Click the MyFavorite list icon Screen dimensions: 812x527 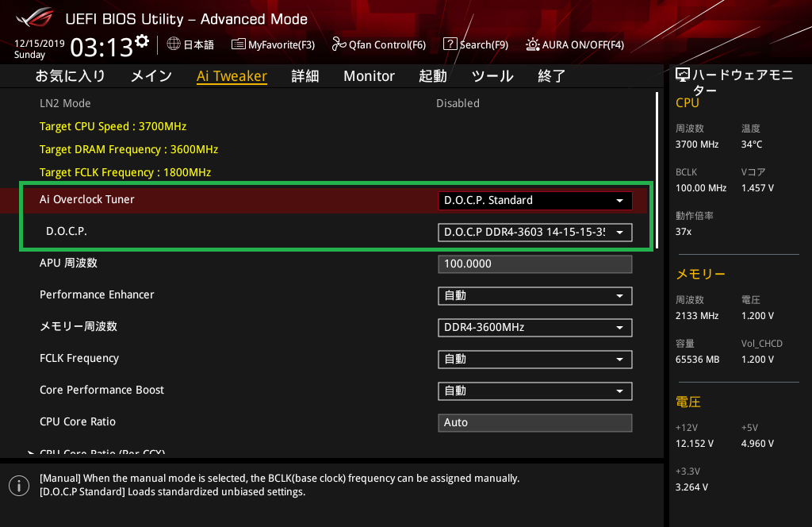pyautogui.click(x=238, y=44)
